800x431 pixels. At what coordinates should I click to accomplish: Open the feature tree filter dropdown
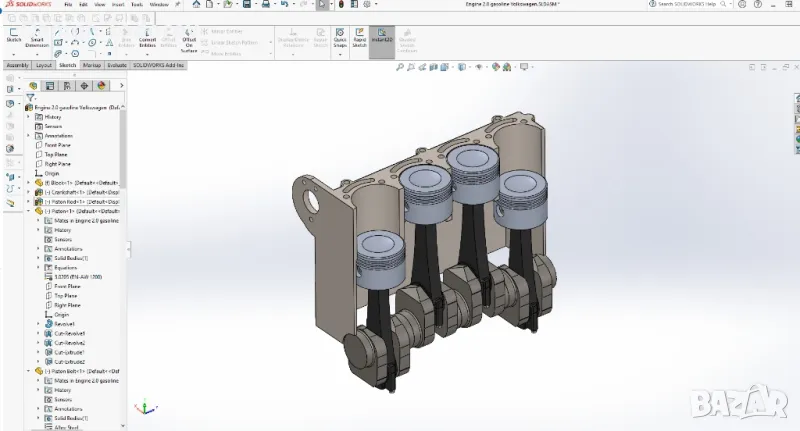(31, 97)
